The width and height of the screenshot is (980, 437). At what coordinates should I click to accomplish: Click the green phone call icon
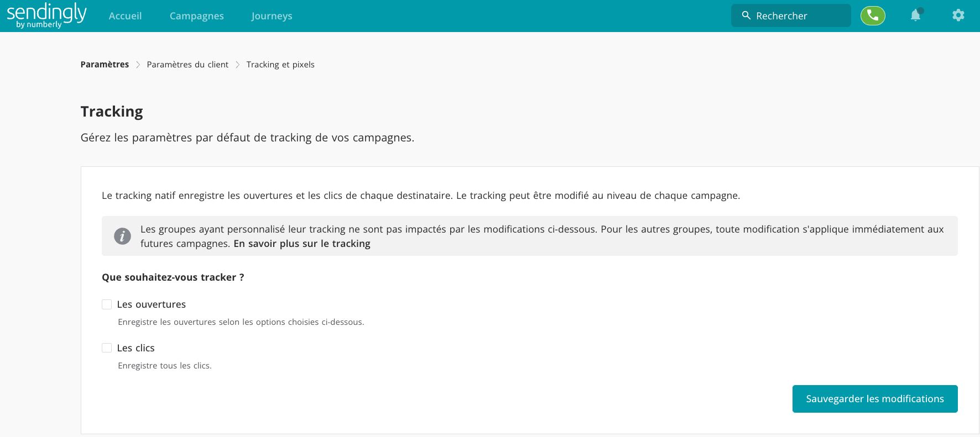[873, 15]
